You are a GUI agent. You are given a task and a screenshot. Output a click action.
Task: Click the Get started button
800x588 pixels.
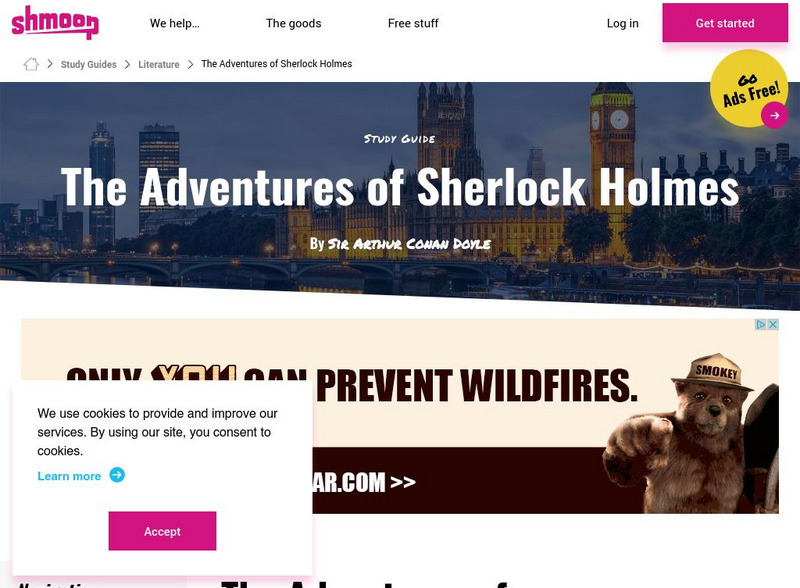725,23
